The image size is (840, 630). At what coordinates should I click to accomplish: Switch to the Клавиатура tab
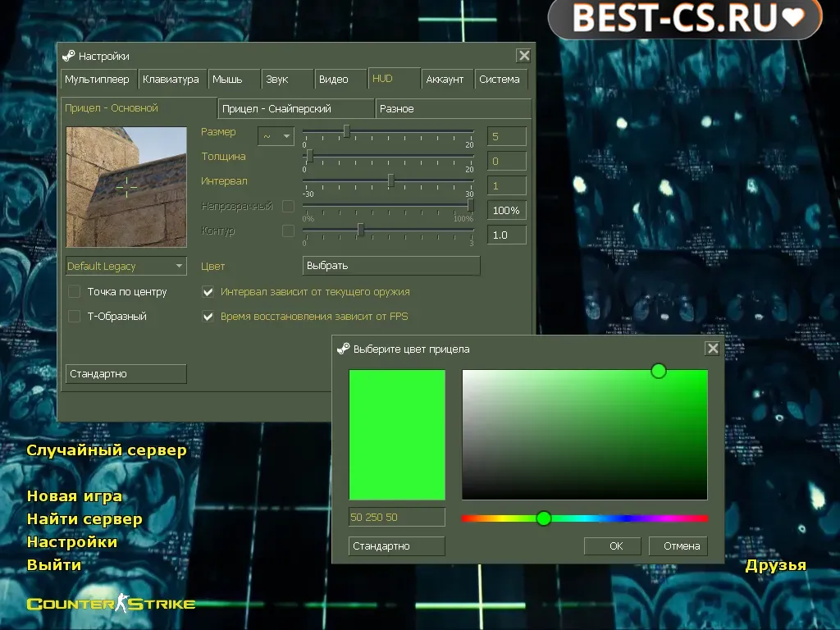click(x=171, y=79)
